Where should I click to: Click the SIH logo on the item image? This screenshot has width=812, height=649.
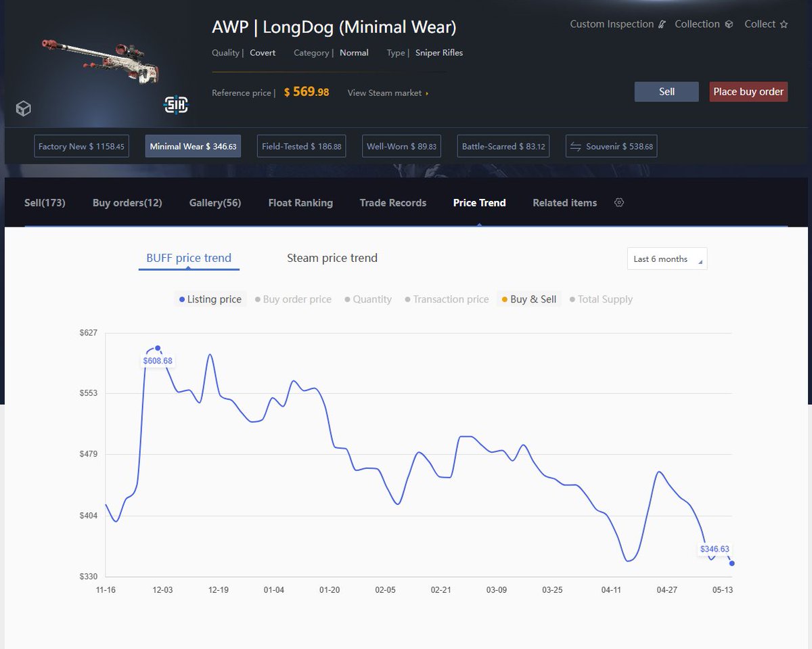[x=176, y=104]
